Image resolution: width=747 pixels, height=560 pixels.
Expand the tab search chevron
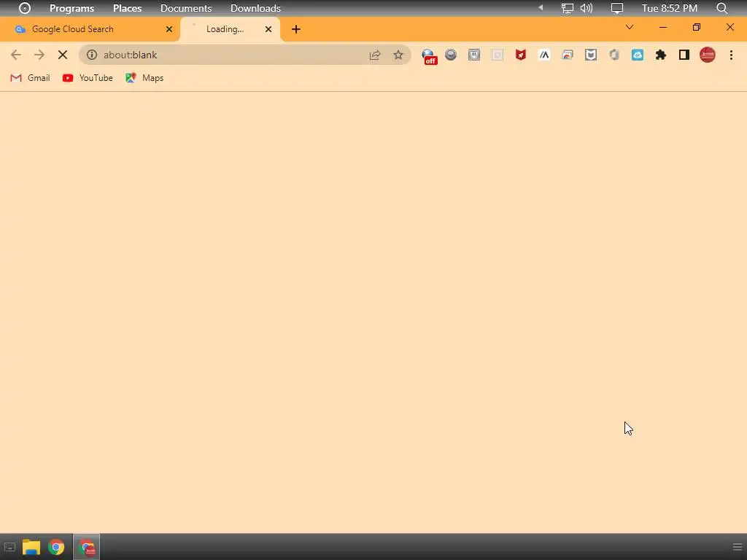(630, 27)
